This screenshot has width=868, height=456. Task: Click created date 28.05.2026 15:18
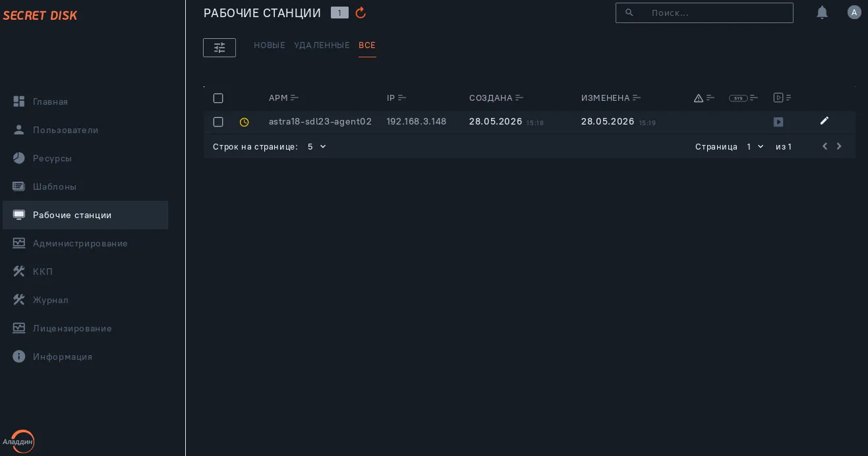506,122
